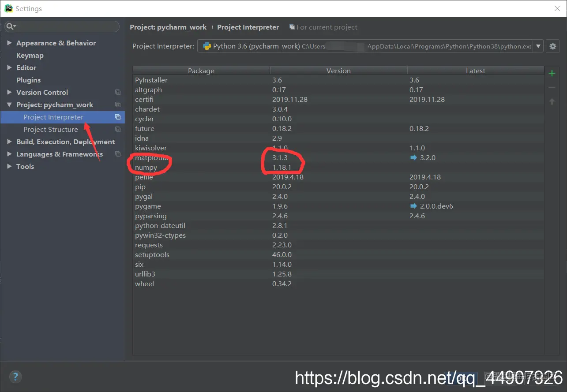
Task: Select the pip package row
Action: pos(338,187)
